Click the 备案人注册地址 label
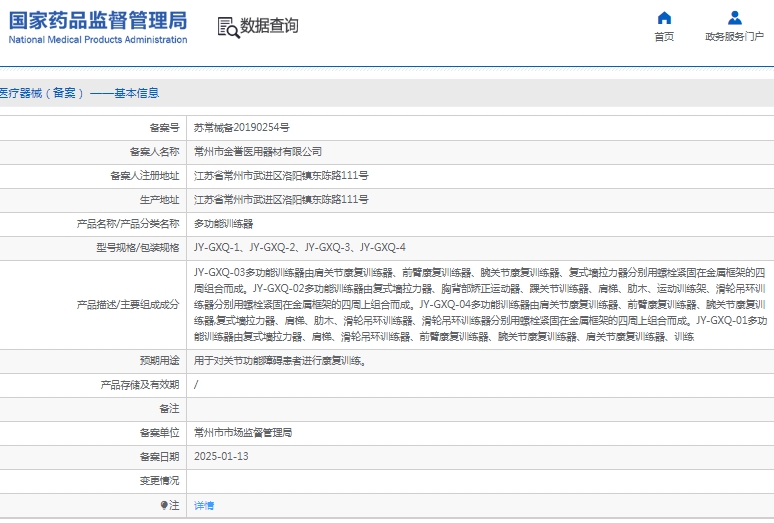This screenshot has width=774, height=523. 145,176
